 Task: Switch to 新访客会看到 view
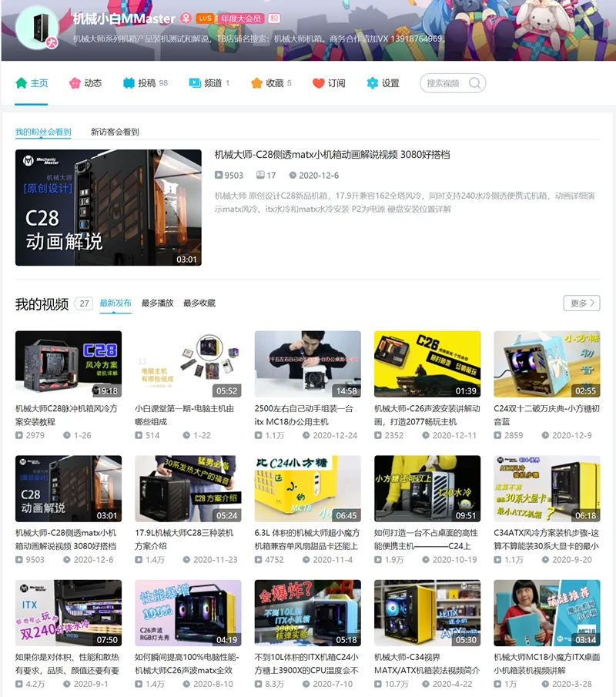coord(115,132)
